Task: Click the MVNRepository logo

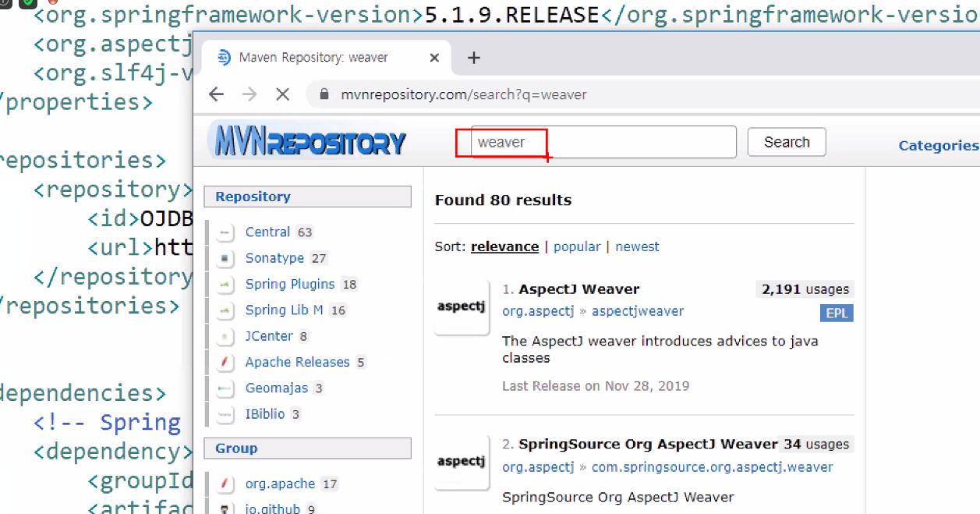Action: 307,140
